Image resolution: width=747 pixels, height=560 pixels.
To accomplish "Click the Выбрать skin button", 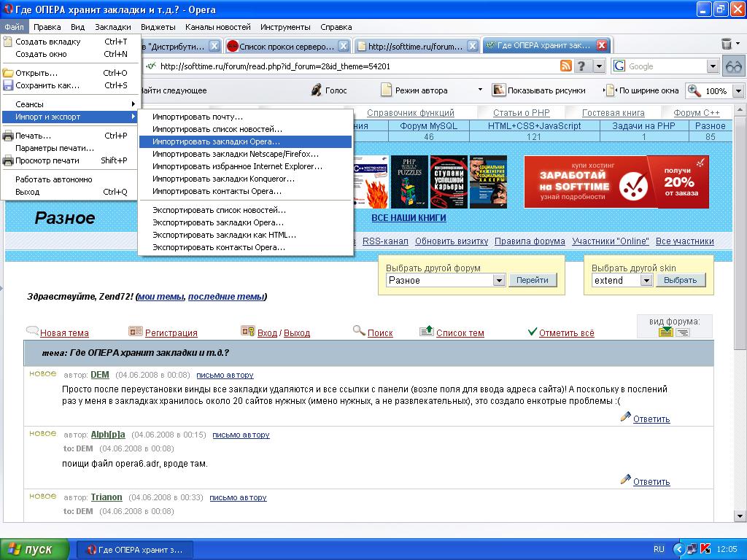I will [x=680, y=280].
